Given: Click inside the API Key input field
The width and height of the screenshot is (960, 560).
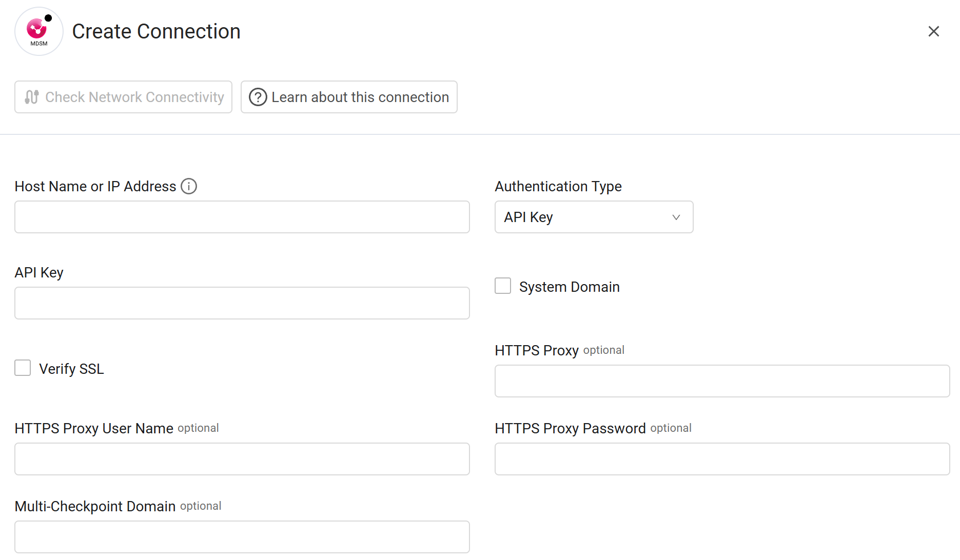Looking at the screenshot, I should coord(242,303).
